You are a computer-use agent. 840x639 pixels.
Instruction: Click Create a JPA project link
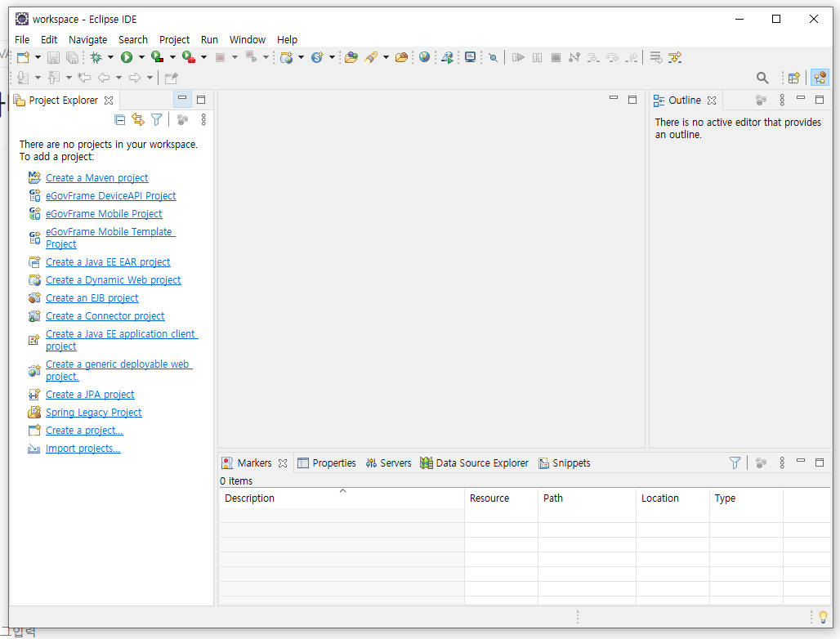point(90,395)
